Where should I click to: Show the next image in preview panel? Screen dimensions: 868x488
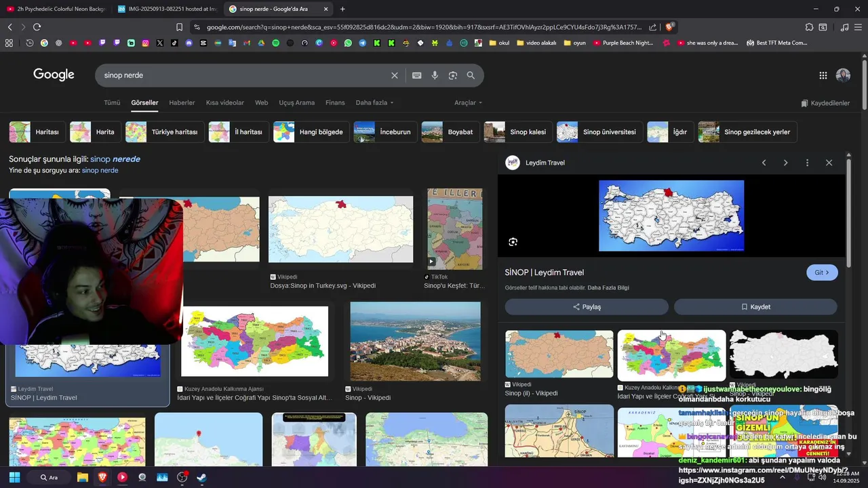pos(785,163)
